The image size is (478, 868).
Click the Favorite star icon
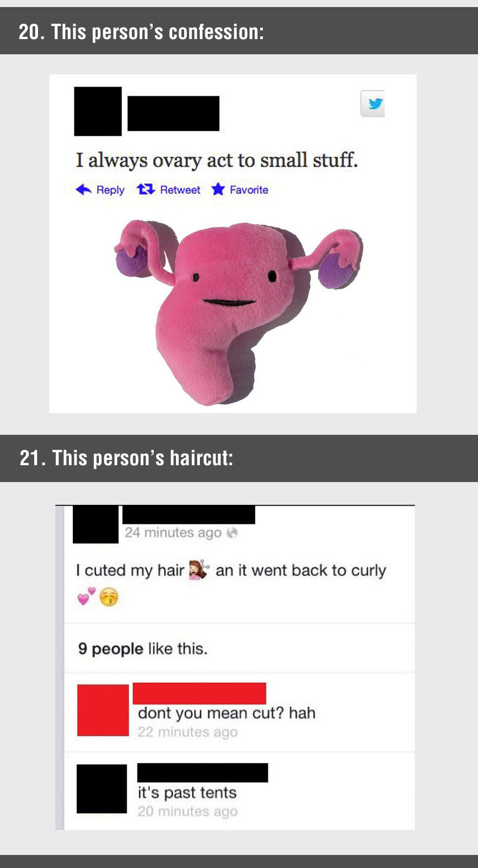click(218, 189)
